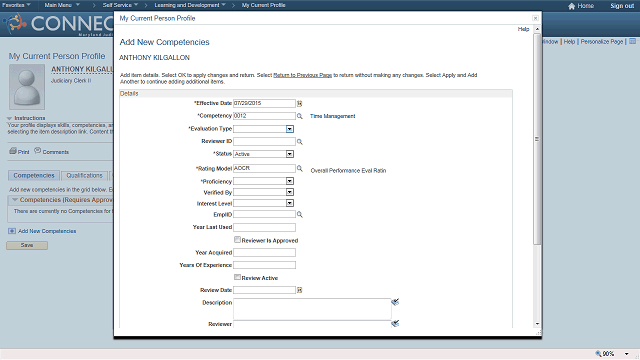Click the Return to Previous Page link

[x=302, y=75]
